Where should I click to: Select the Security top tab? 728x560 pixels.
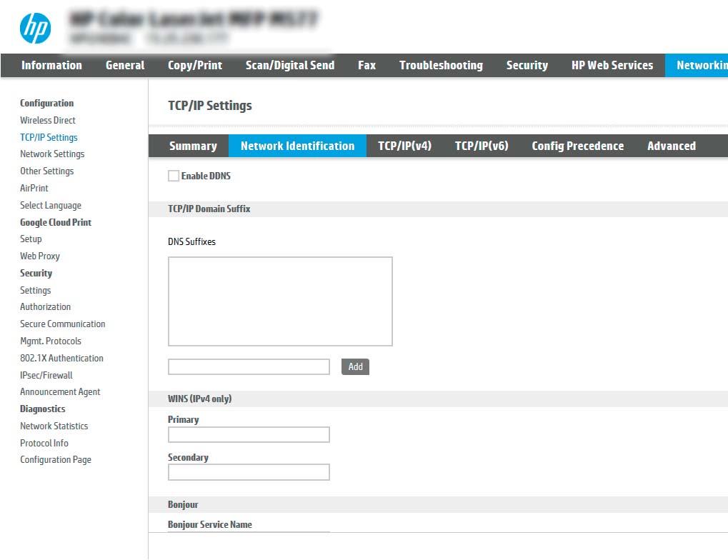(527, 66)
